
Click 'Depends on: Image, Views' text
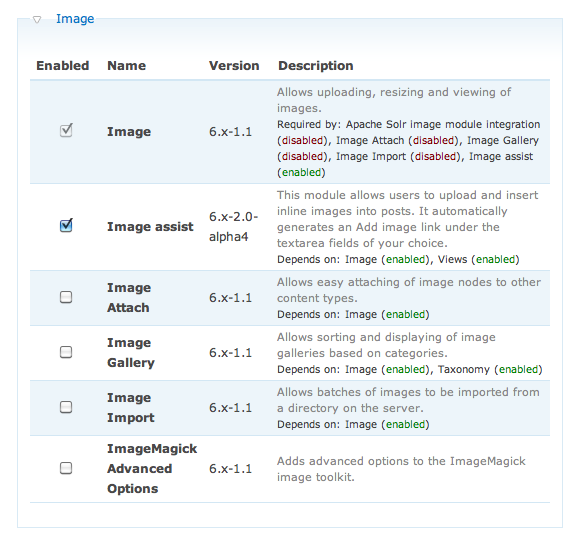pyautogui.click(x=398, y=260)
